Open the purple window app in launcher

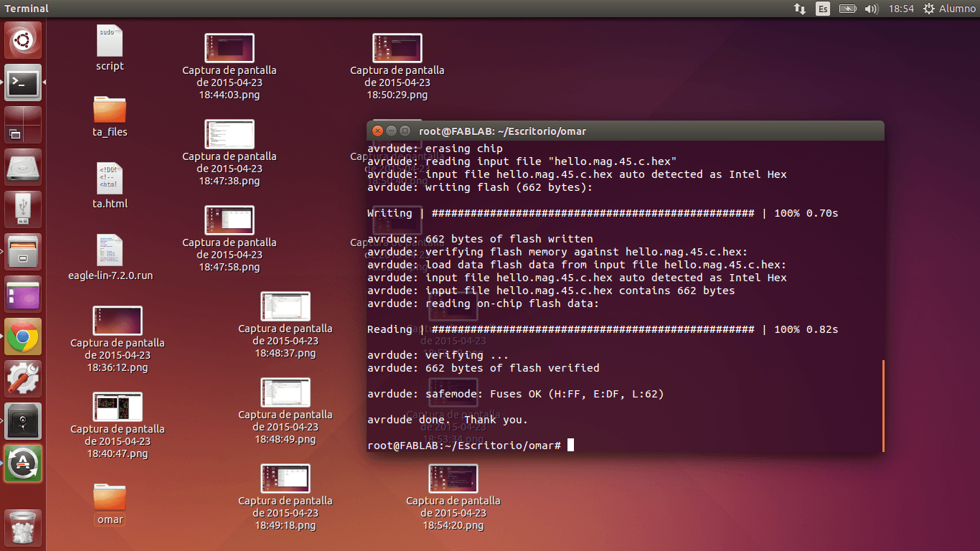coord(23,294)
